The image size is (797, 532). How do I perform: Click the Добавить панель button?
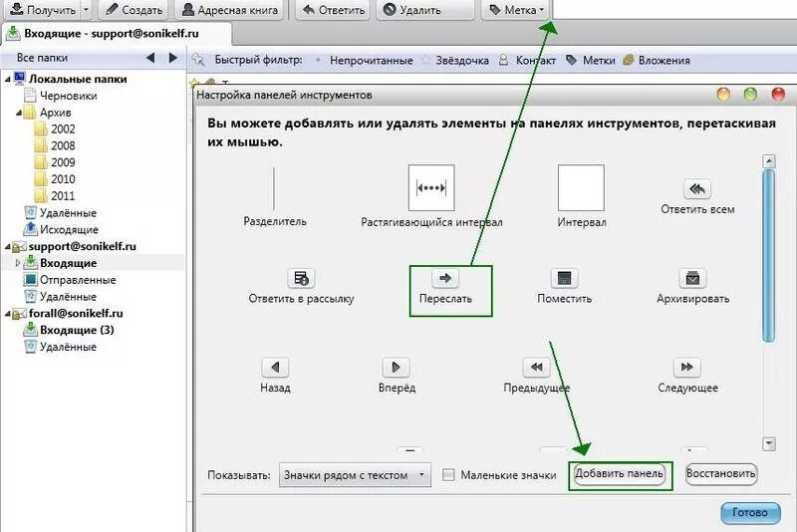[619, 474]
